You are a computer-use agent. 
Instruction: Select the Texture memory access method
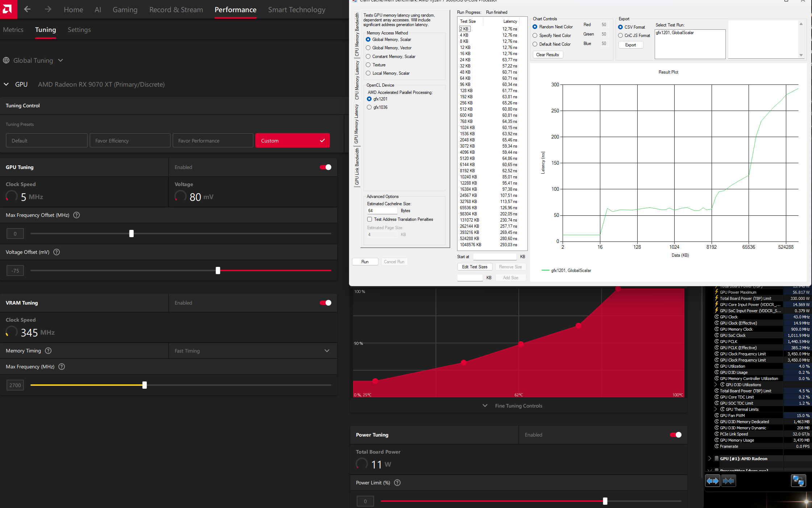coord(368,65)
